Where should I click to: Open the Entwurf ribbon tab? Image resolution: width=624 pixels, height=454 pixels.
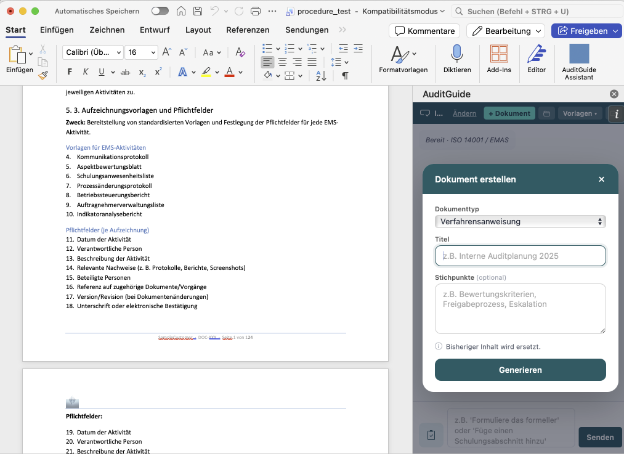[154, 30]
